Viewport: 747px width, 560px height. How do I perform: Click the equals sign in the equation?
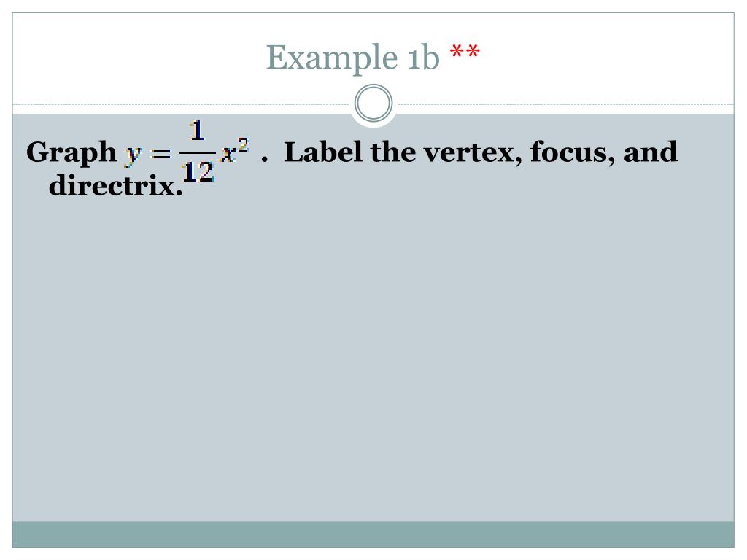160,153
